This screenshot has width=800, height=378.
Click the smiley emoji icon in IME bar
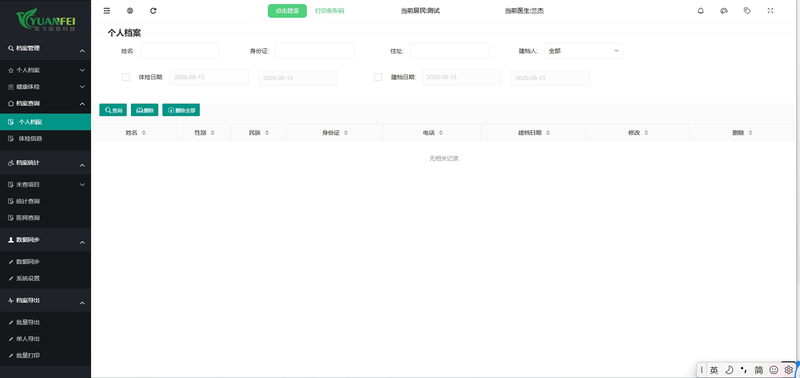773,370
